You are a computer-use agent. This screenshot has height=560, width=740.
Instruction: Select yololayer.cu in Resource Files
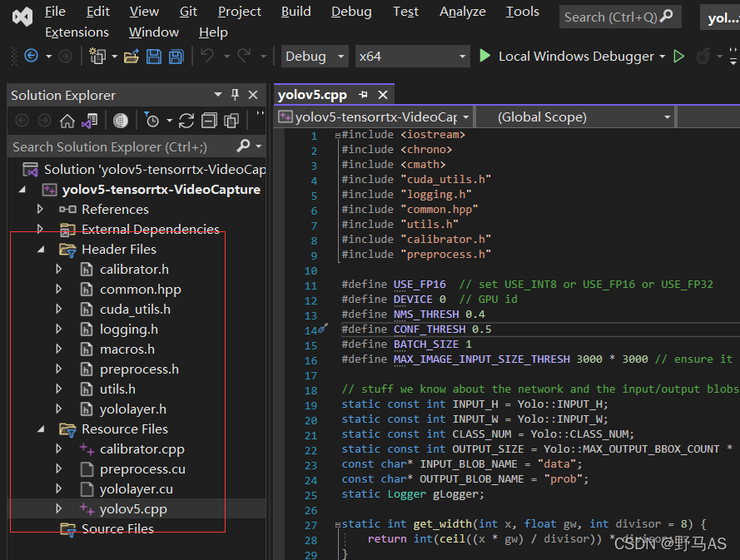tap(136, 489)
